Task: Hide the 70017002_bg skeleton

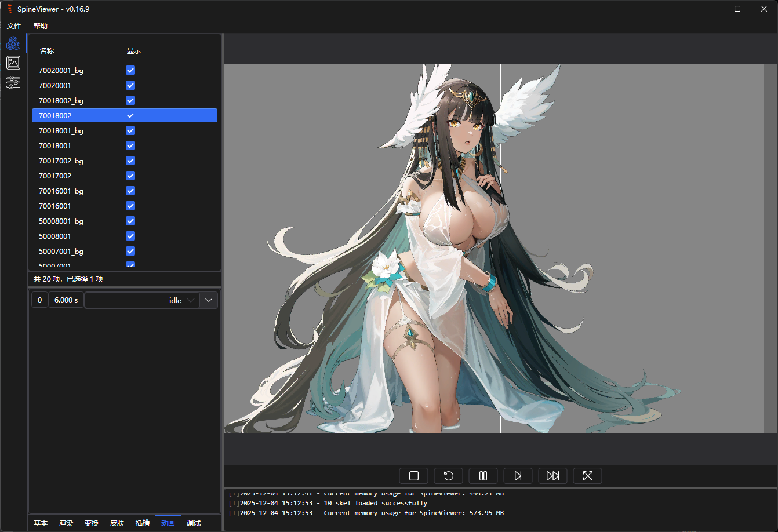Action: pyautogui.click(x=130, y=161)
